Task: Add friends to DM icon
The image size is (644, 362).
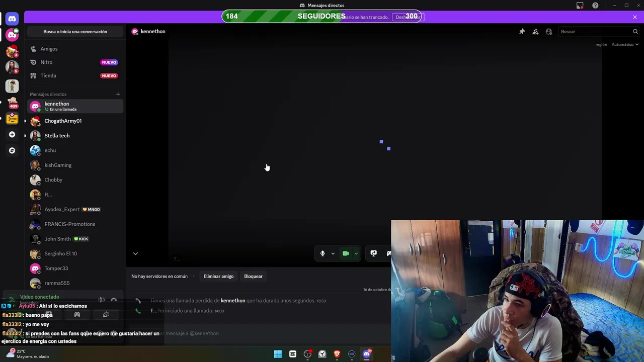Action: (x=535, y=32)
